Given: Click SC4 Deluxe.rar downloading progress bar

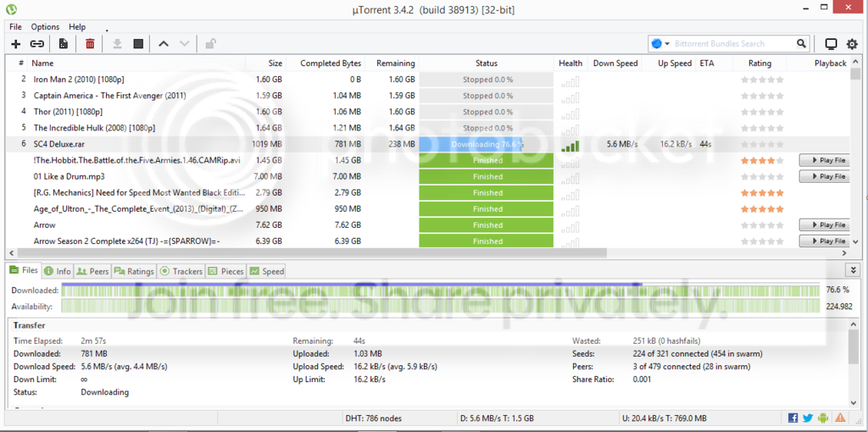Looking at the screenshot, I should coord(487,144).
